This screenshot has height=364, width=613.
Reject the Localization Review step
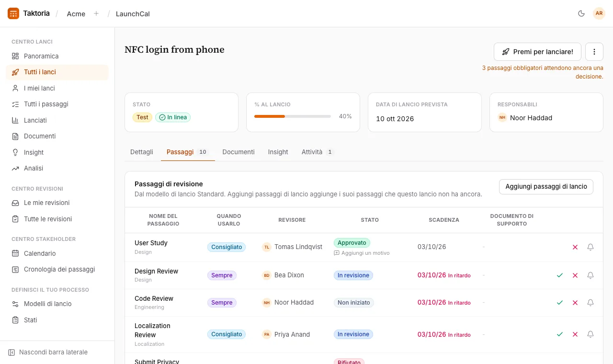point(575,334)
